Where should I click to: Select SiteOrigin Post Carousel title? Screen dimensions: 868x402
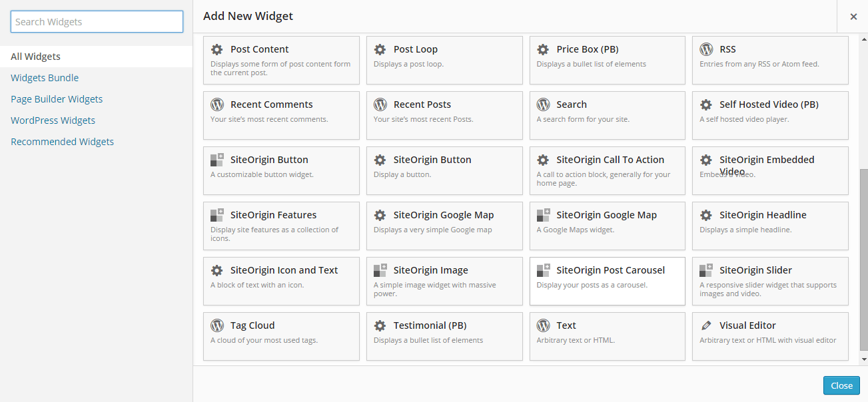(610, 270)
